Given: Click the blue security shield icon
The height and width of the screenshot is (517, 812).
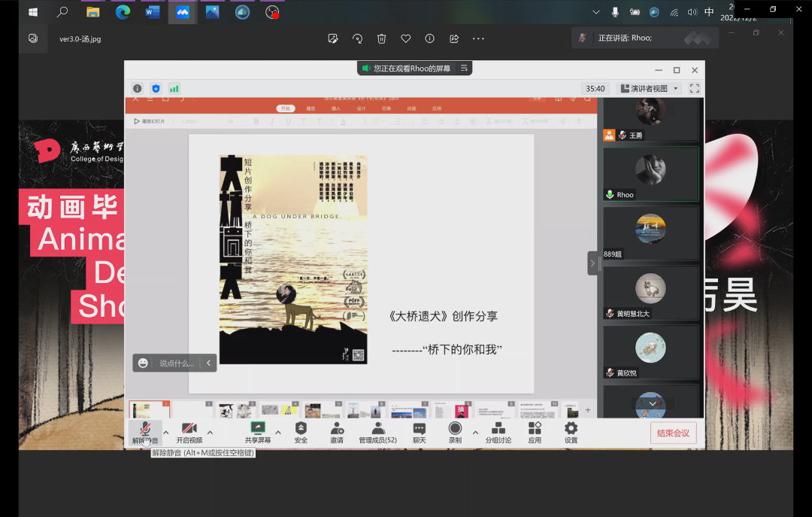Looking at the screenshot, I should click(156, 88).
